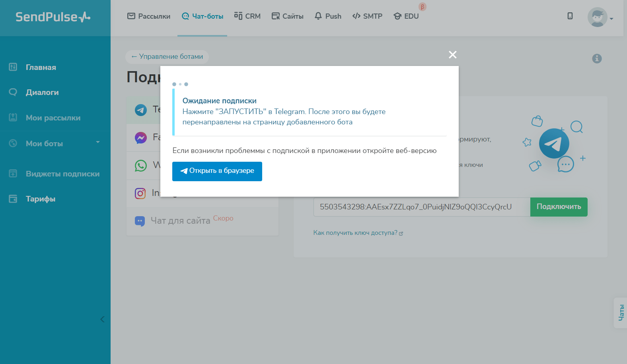Click the mobile device icon in header
Image resolution: width=627 pixels, height=364 pixels.
coord(570,16)
